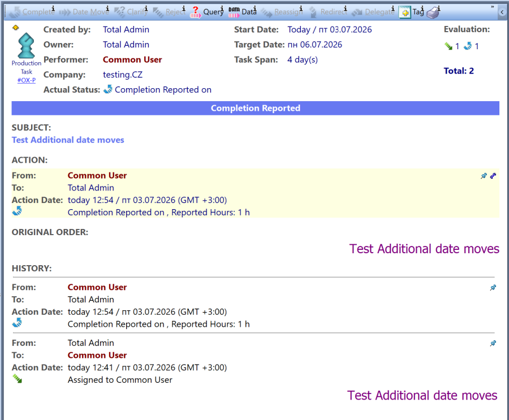Click the Completion Reported status bar
Screen dimensions: 509x420
(x=255, y=108)
